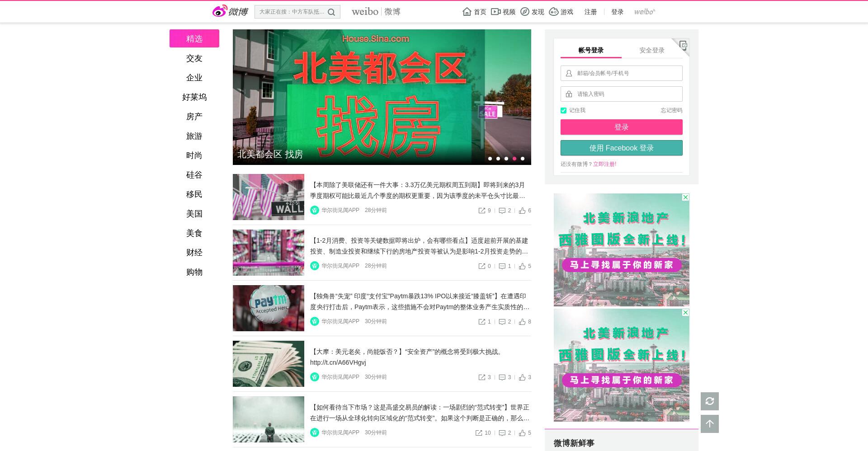Close the first 北美新浪地产 ad

click(x=685, y=197)
